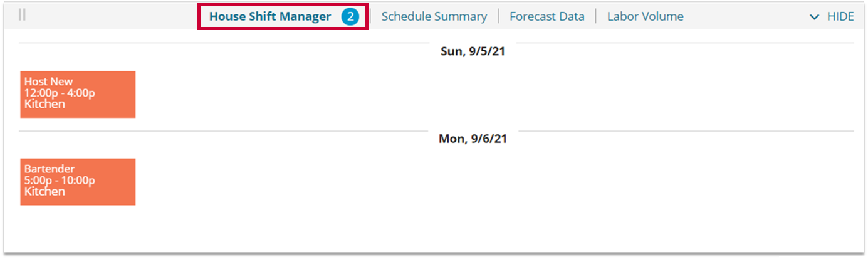Click the separator before the Labor Volume tab

click(x=596, y=17)
